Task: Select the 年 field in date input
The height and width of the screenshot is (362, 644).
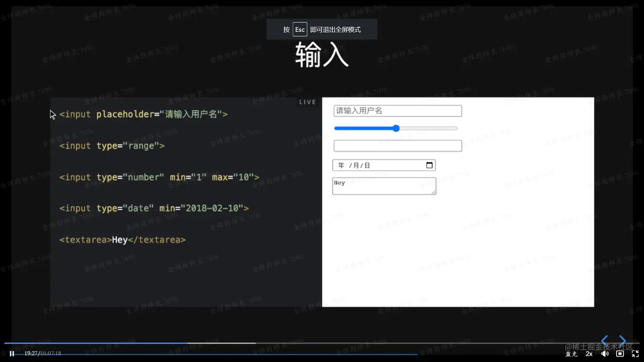Action: [x=341, y=165]
